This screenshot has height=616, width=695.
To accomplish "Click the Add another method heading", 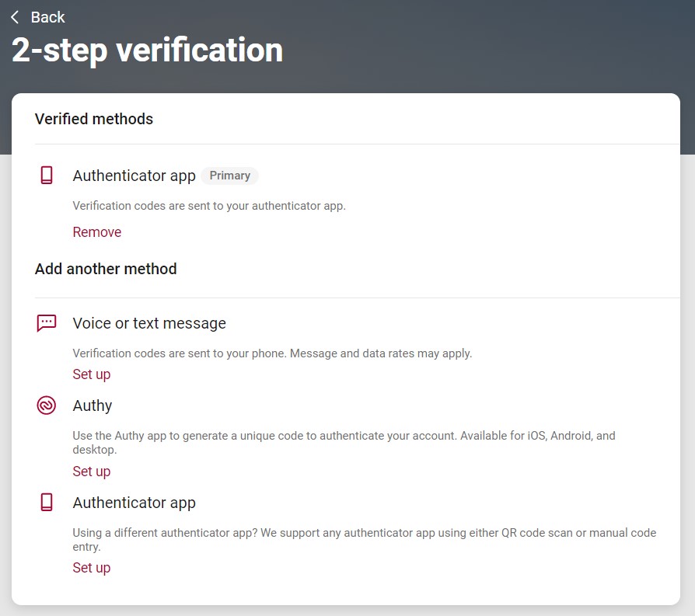I will tap(106, 269).
